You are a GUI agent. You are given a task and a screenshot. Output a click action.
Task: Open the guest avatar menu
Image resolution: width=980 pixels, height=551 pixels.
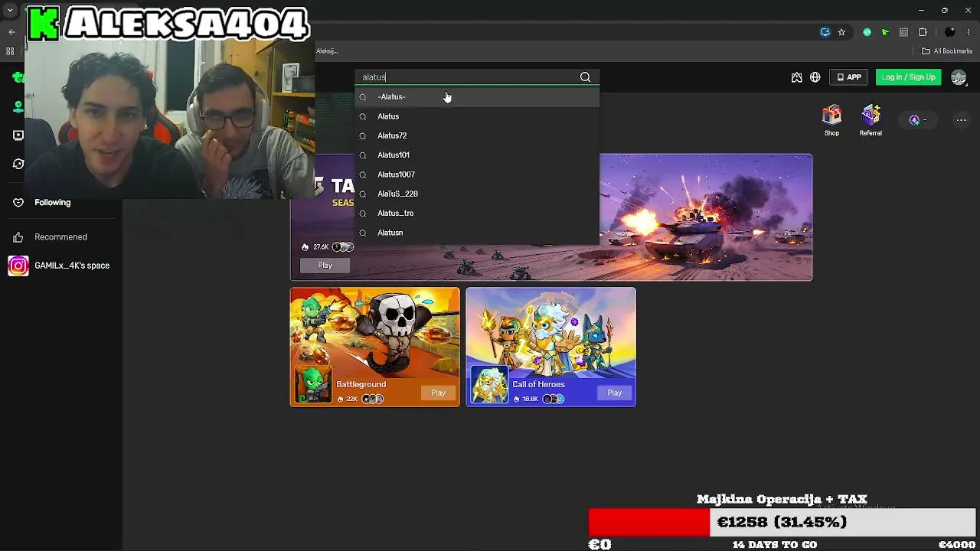click(959, 77)
